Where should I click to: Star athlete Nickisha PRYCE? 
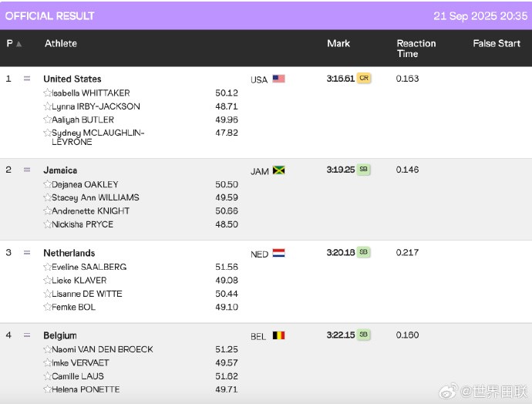[47, 224]
